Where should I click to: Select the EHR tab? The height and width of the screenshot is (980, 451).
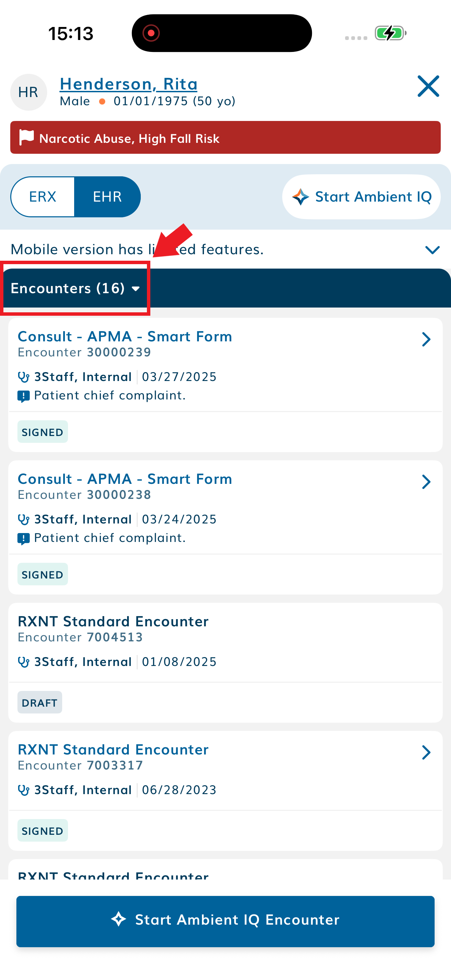pos(107,197)
